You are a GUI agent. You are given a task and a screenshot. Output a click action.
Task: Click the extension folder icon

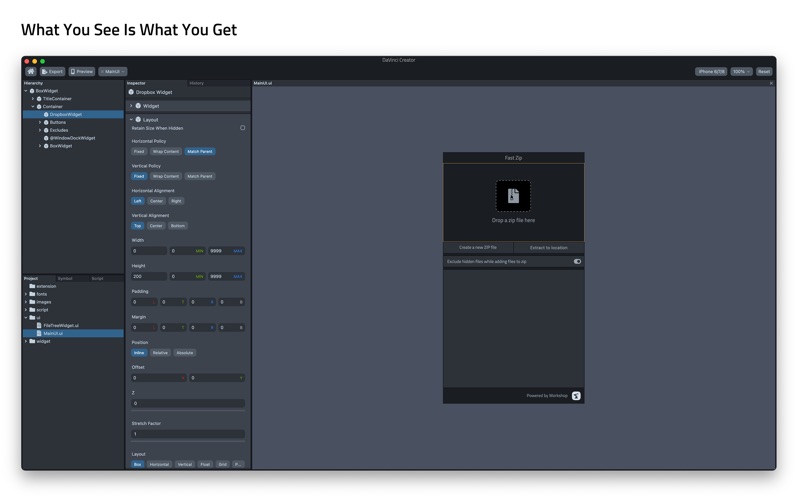click(32, 286)
